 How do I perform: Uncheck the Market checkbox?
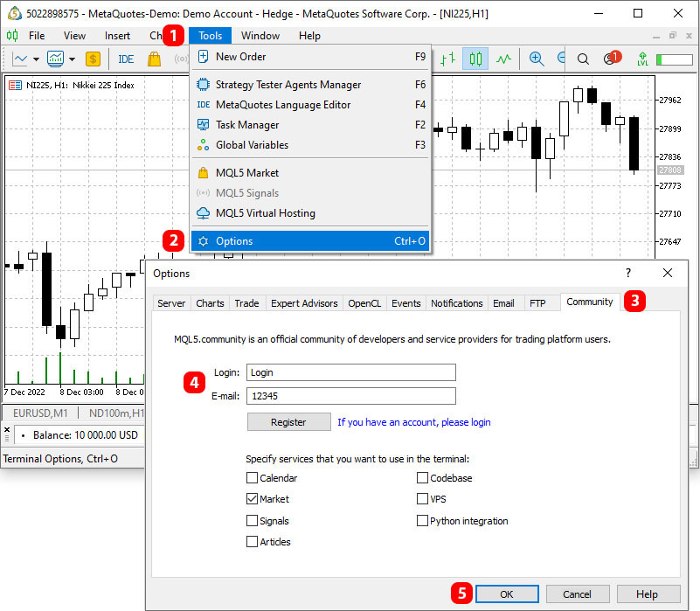(253, 499)
